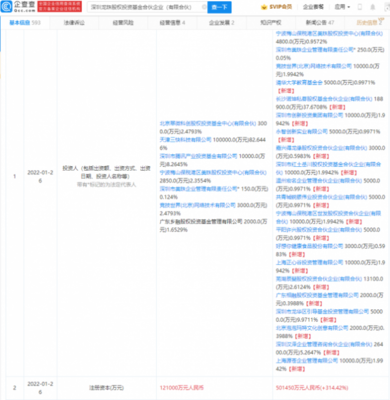This screenshot has height=400, width=390.
Task: Clear the search box with the X icon
Action: 204,7
